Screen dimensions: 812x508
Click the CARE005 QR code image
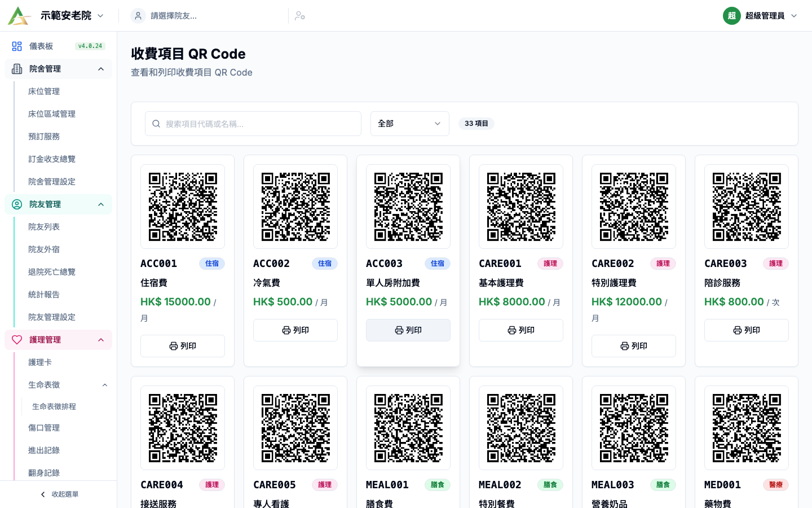point(295,428)
